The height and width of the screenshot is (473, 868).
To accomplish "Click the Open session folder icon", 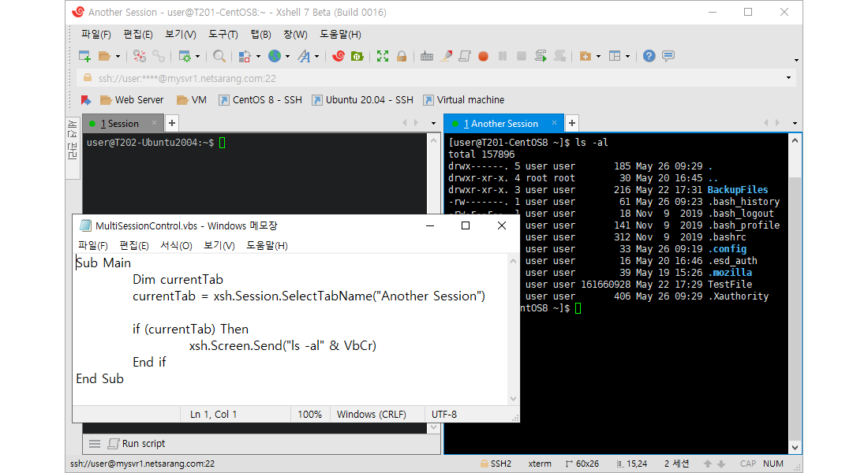I will (x=104, y=56).
